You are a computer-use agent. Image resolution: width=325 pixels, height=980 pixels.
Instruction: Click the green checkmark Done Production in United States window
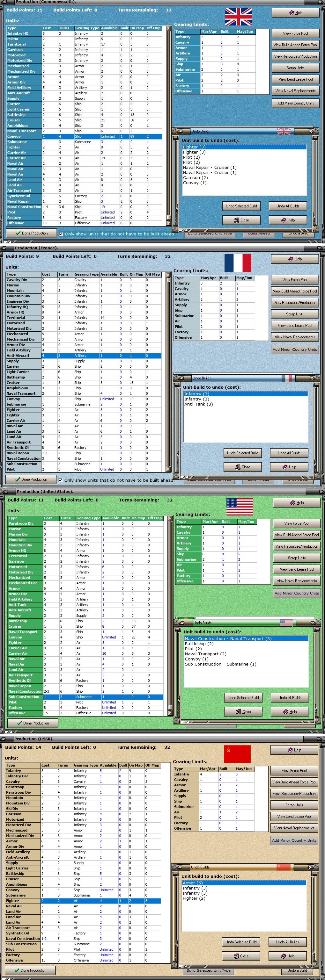pos(19,723)
